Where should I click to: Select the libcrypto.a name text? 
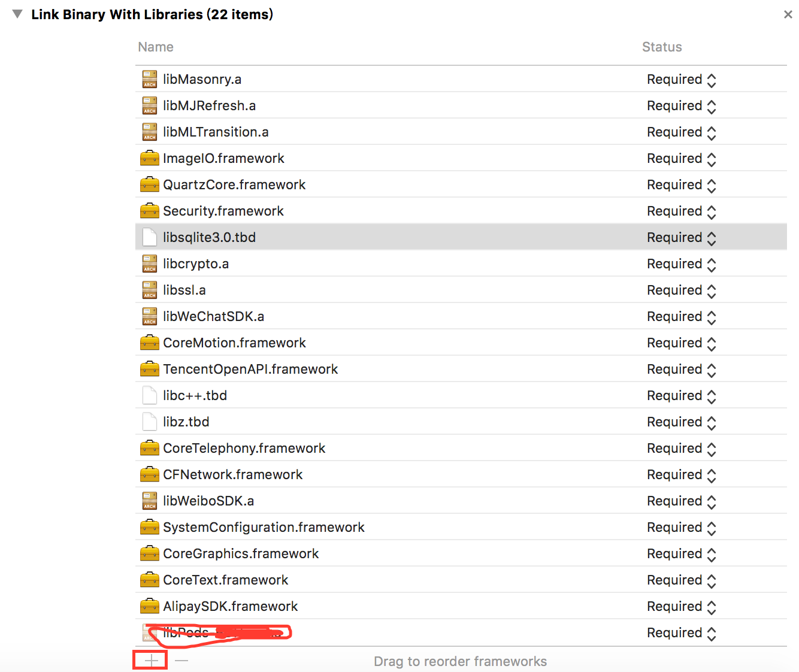pos(196,264)
